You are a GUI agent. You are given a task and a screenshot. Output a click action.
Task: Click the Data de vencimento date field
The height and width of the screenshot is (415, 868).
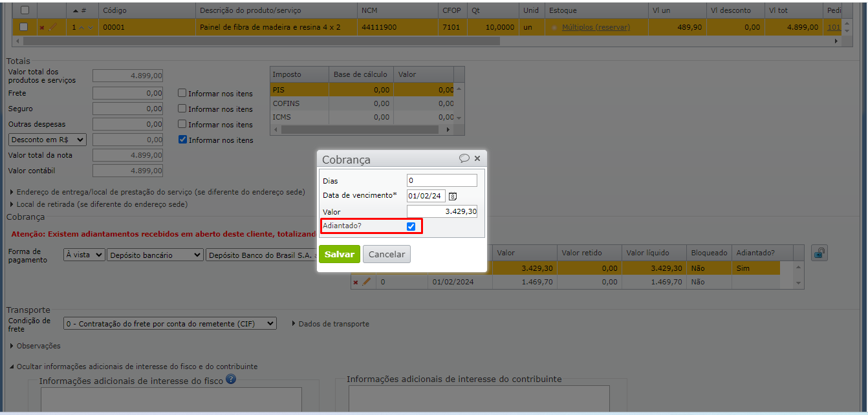(x=426, y=196)
